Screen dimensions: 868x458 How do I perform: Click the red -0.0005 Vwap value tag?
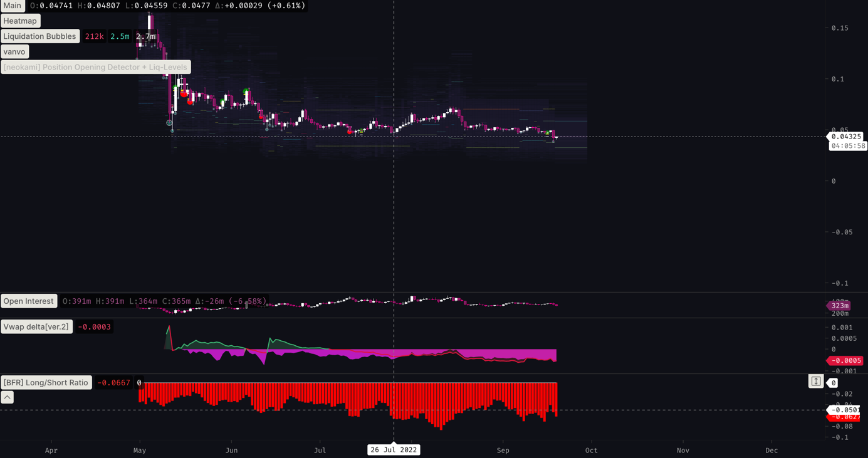point(845,360)
